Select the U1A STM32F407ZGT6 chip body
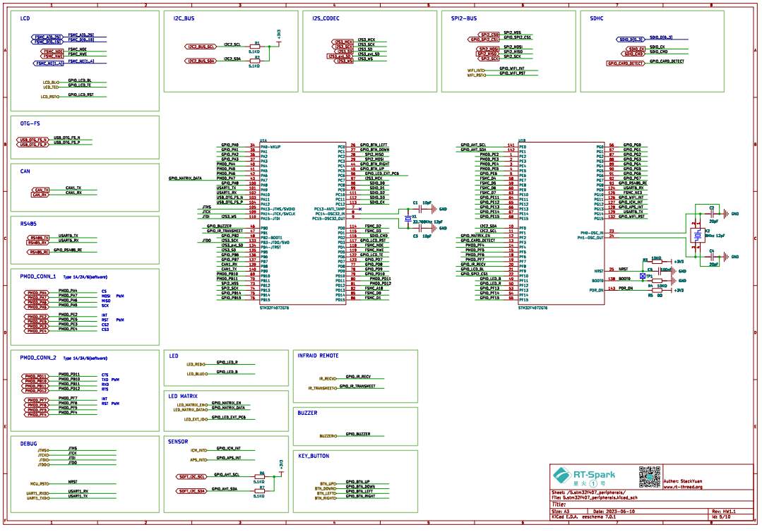The image size is (762, 532). point(304,222)
